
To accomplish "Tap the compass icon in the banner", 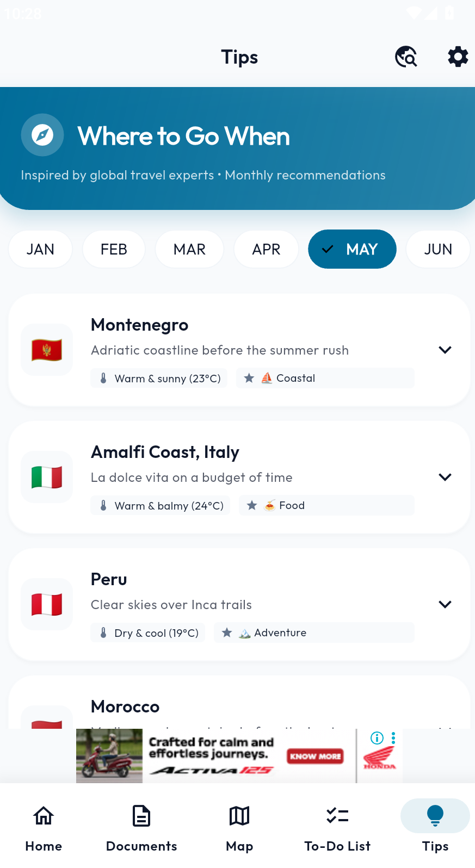I will [42, 135].
